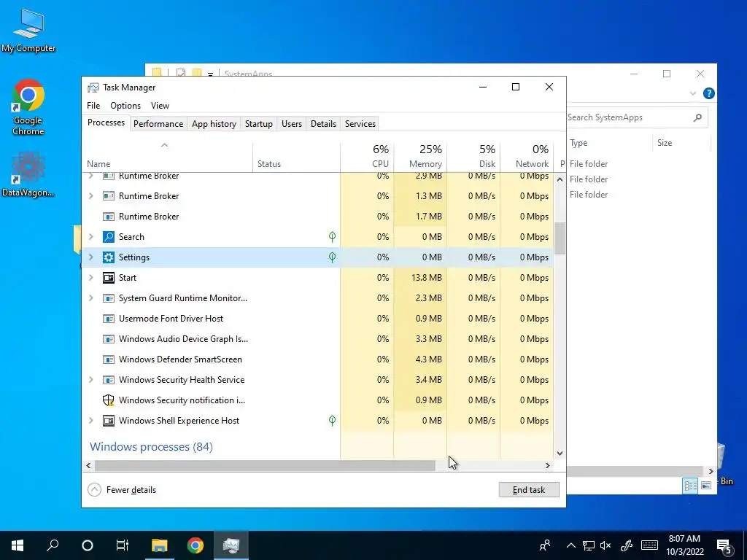
Task: Sort by the Network column header
Action: click(x=527, y=156)
